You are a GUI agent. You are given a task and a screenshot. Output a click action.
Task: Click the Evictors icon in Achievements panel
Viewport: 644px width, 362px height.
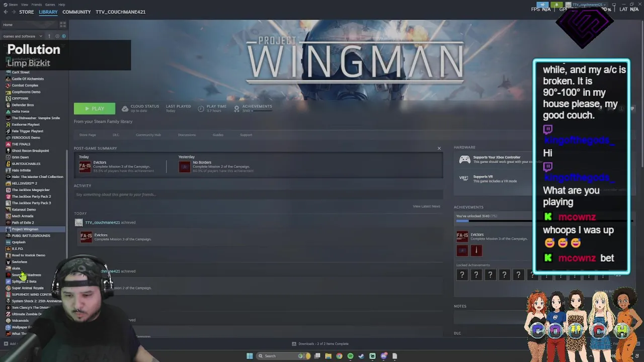coord(462,236)
